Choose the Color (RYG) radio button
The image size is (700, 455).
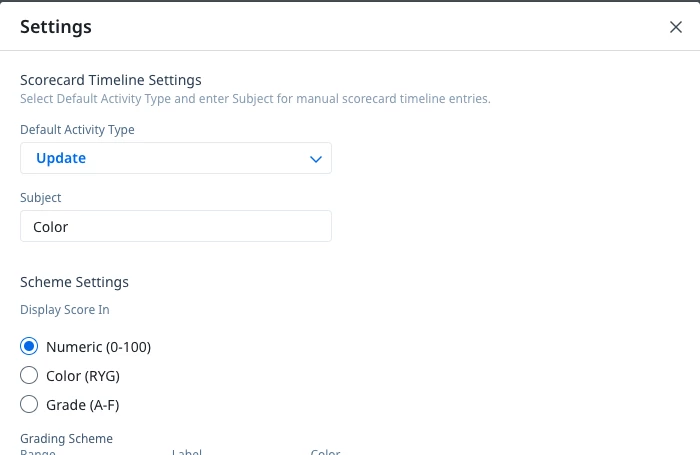coord(29,376)
